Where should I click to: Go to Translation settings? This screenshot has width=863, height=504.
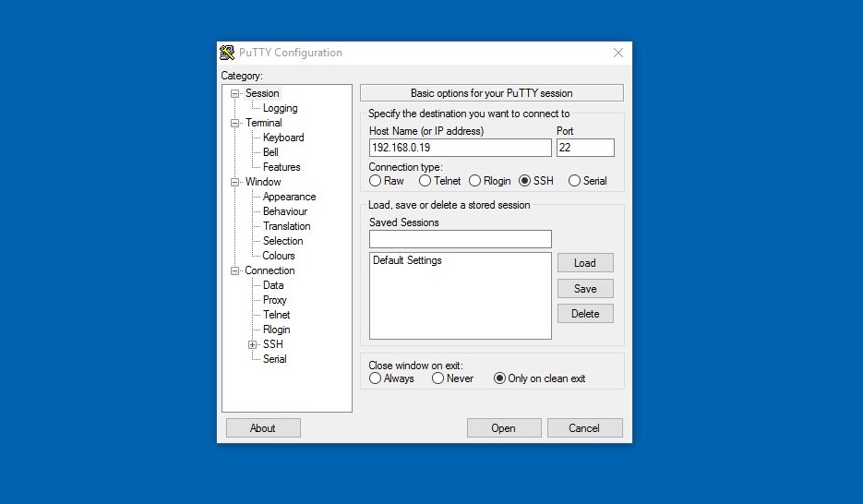tap(287, 226)
